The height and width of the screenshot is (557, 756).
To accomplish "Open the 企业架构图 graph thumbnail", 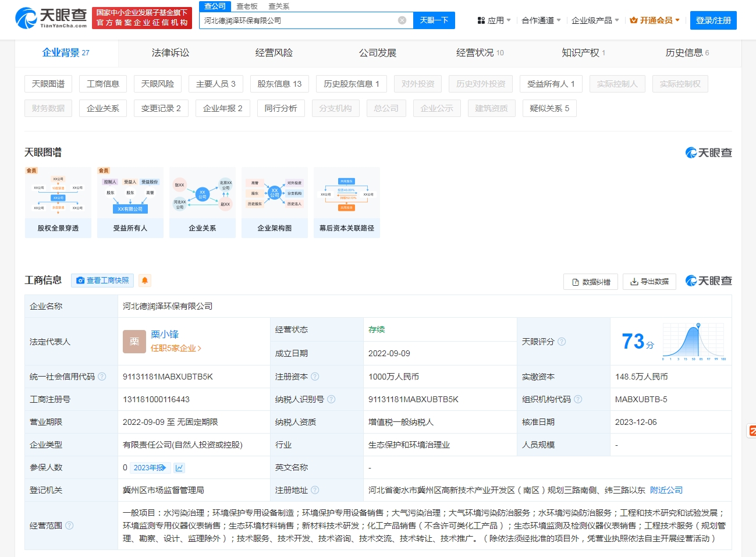I will (275, 203).
